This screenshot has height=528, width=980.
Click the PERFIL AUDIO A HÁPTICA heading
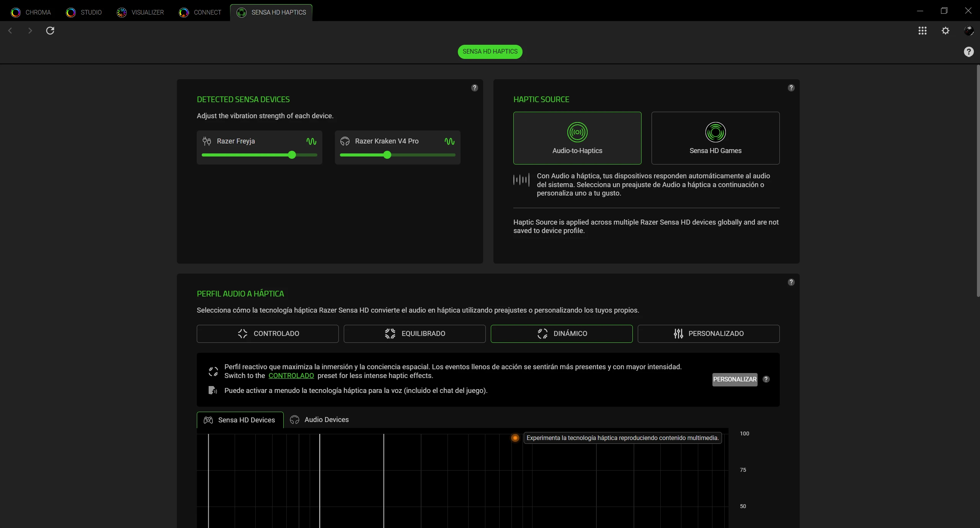(x=240, y=294)
